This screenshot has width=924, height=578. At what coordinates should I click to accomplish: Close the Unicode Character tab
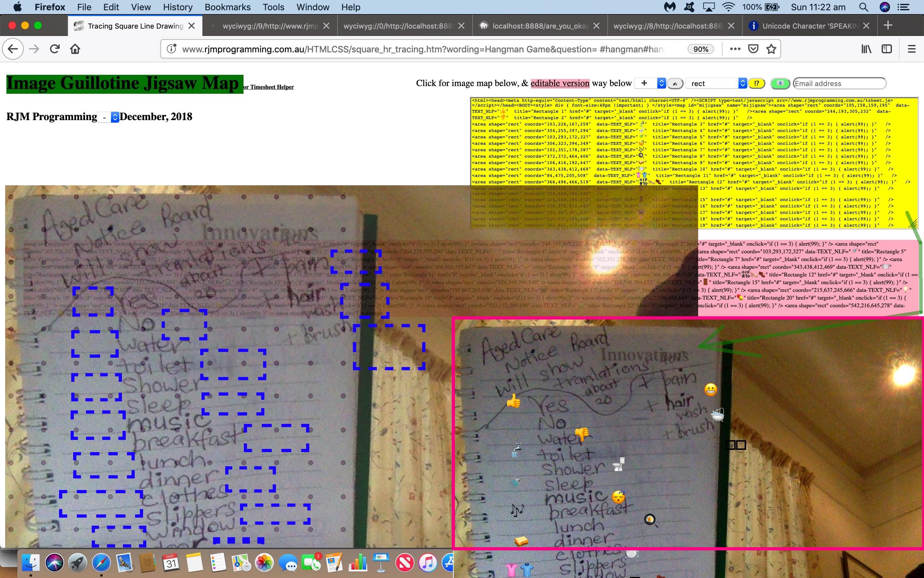[866, 26]
